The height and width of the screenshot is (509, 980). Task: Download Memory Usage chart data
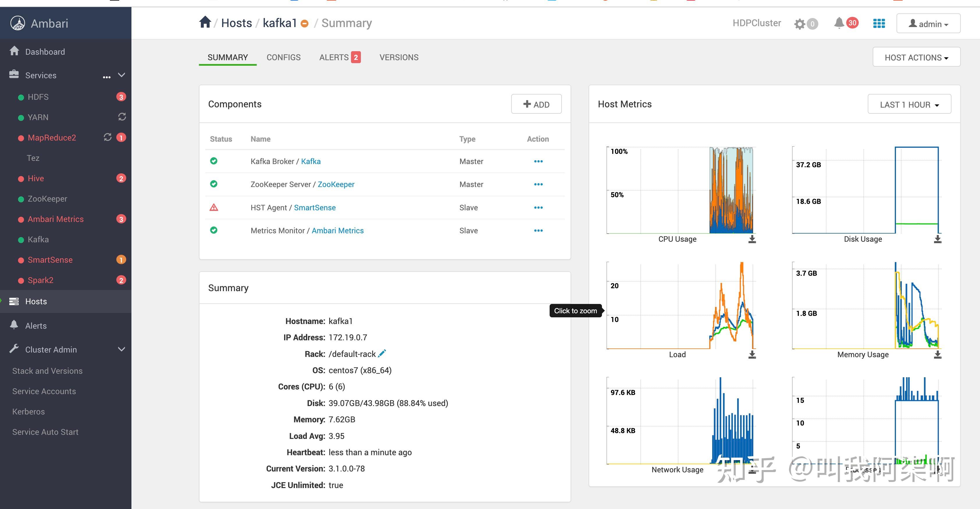pyautogui.click(x=937, y=354)
